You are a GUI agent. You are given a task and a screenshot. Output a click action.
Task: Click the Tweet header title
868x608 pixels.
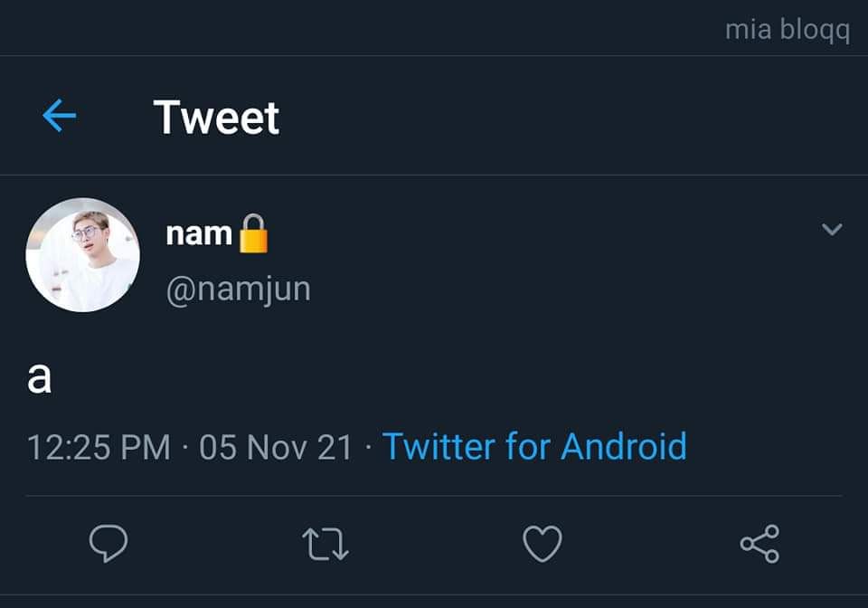(216, 117)
